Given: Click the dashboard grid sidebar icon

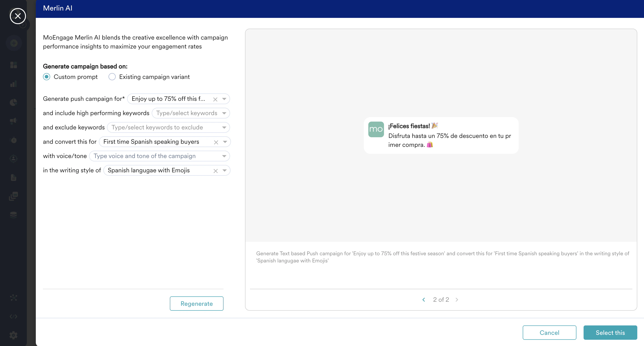Looking at the screenshot, I should (x=13, y=65).
